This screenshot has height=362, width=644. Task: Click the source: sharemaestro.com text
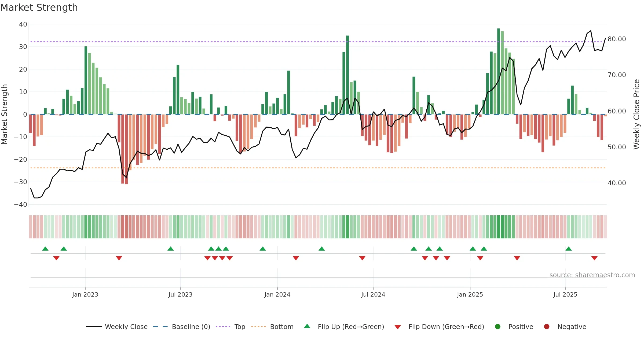592,275
